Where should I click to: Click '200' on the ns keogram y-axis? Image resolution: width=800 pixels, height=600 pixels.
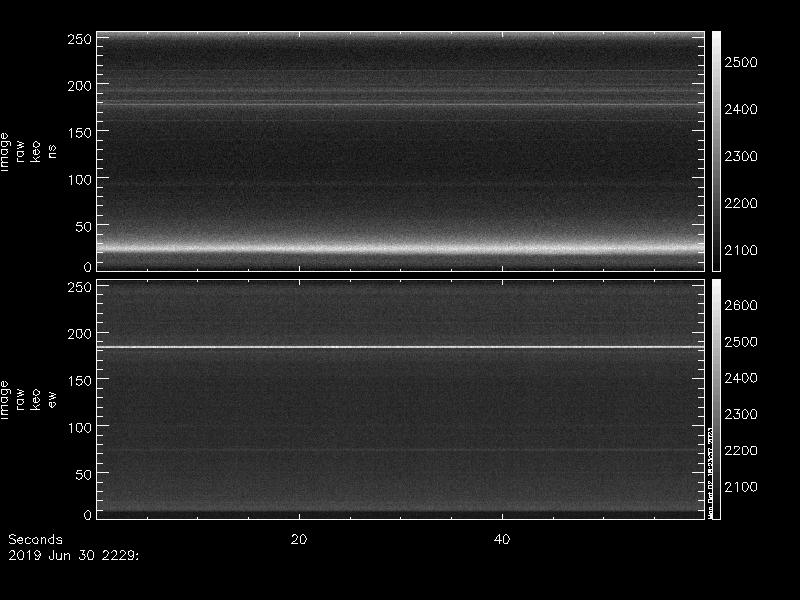79,86
